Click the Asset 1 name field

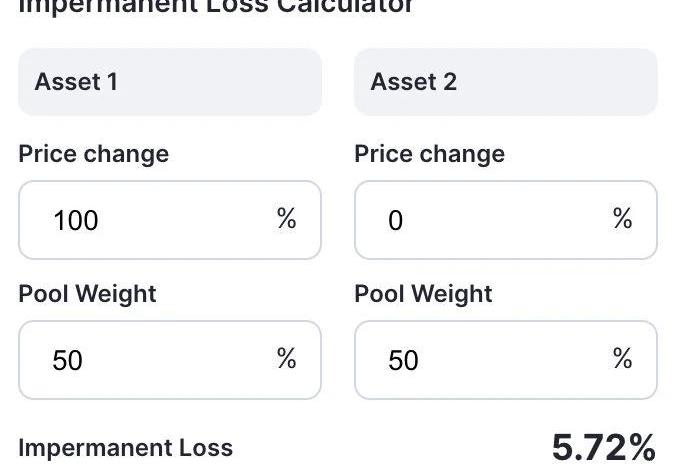point(169,82)
